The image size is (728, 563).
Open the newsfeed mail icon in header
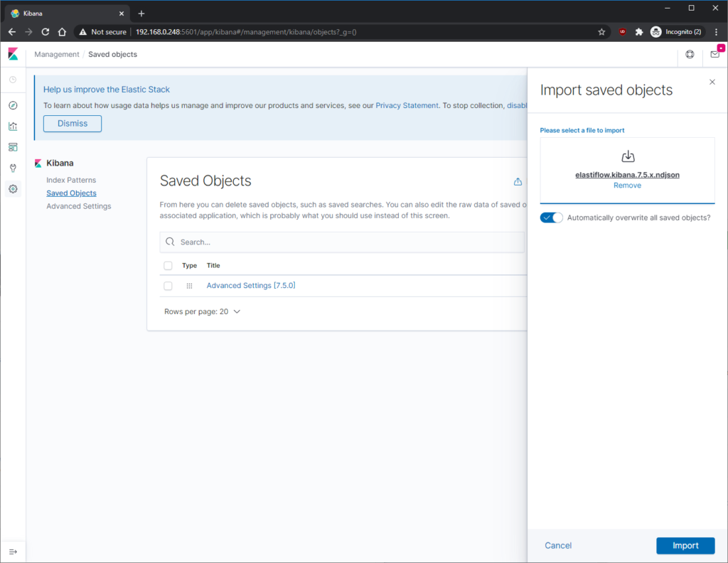tap(715, 54)
